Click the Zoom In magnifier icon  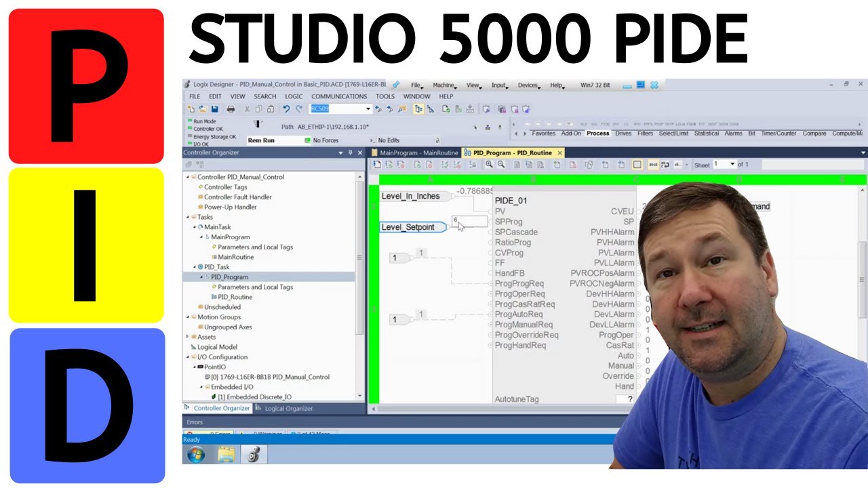pyautogui.click(x=490, y=165)
